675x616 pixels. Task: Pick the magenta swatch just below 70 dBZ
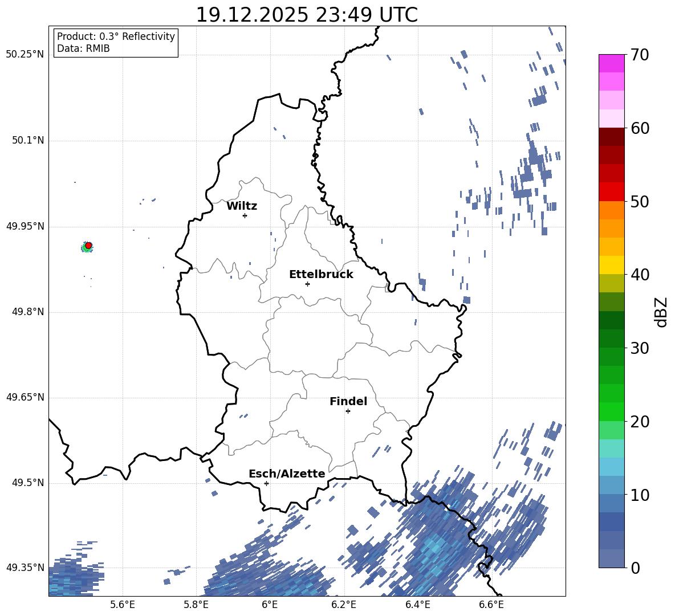[x=612, y=63]
